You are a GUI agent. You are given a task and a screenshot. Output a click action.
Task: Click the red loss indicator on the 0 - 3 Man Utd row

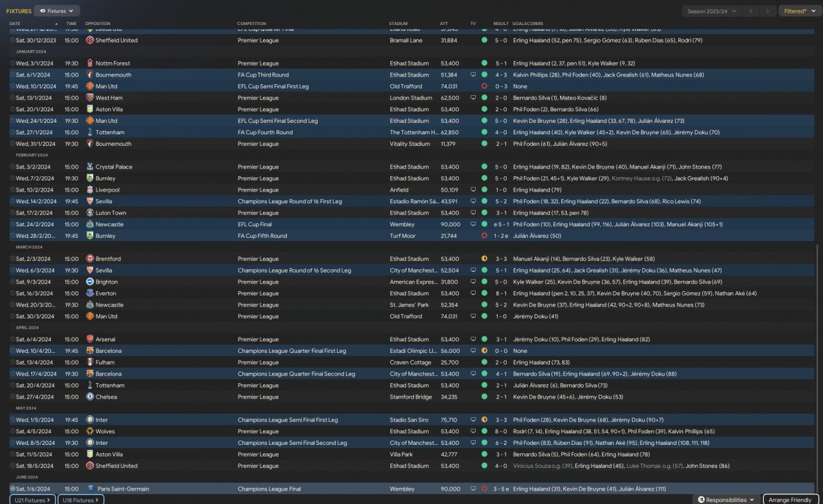pyautogui.click(x=484, y=87)
